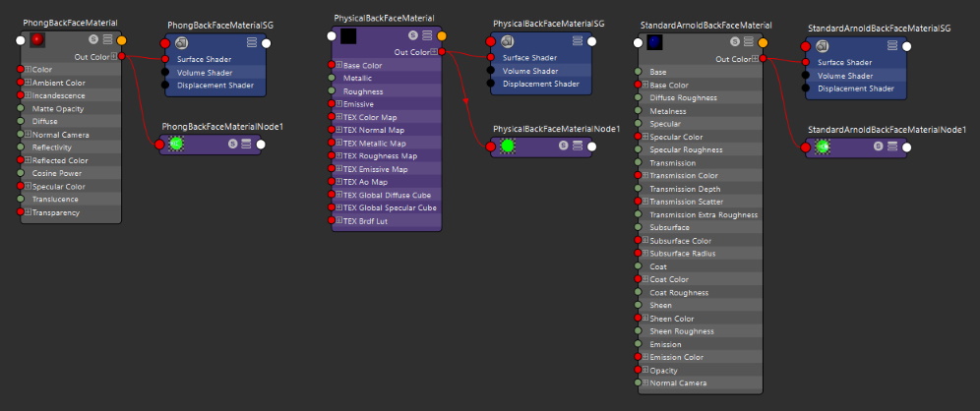Click the shading group icon on StandardArnoldBackFaceMaterialSG
The height and width of the screenshot is (411, 980).
(x=823, y=46)
